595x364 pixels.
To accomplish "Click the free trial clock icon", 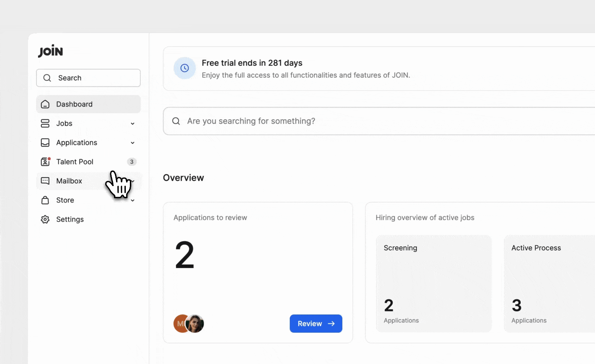I will [x=185, y=68].
